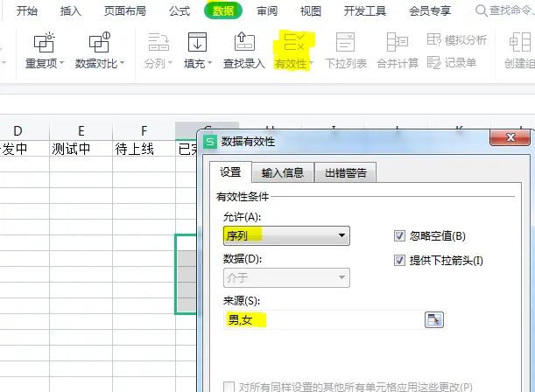Switch to the 出错警告 dialog tab
Image resolution: width=535 pixels, height=392 pixels.
346,172
